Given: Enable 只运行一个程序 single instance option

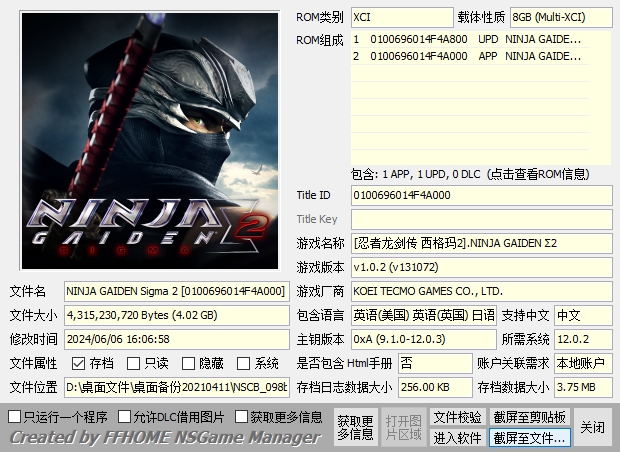Looking at the screenshot, I should coord(15,416).
